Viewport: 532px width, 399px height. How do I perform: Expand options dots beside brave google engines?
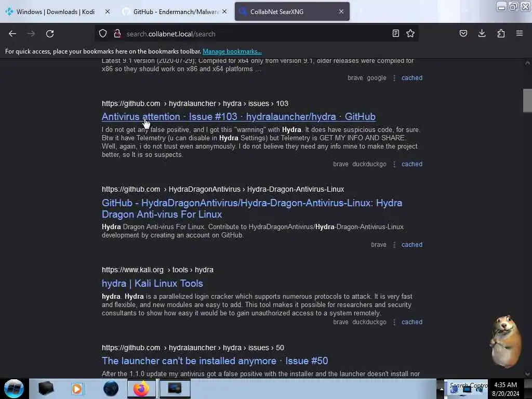pos(394,78)
